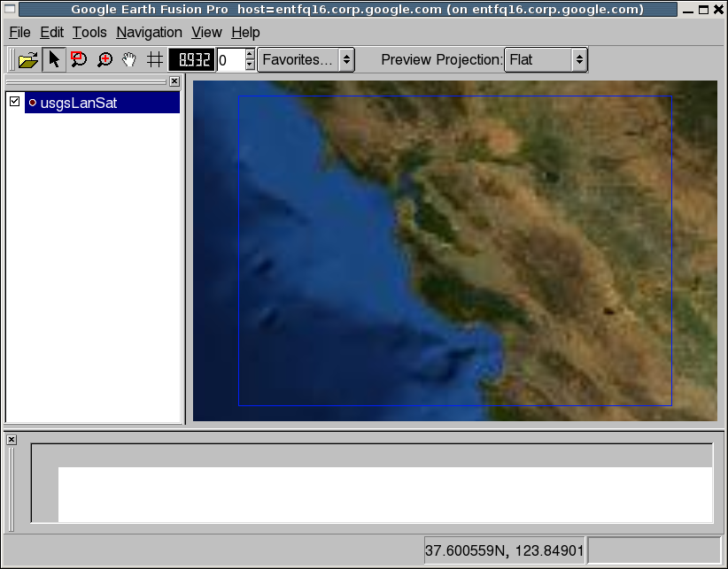Select the zoom in magnifier tool
The height and width of the screenshot is (569, 728).
pyautogui.click(x=104, y=59)
